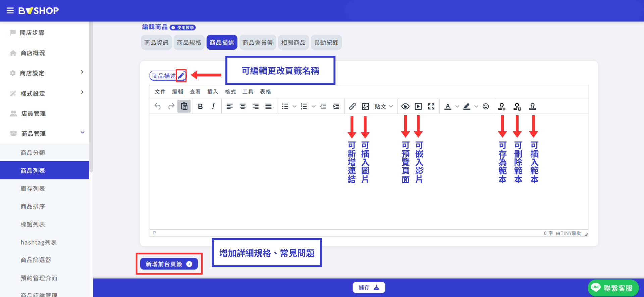The image size is (644, 297).
Task: Open the 格式 menu in editor
Action: tap(230, 92)
